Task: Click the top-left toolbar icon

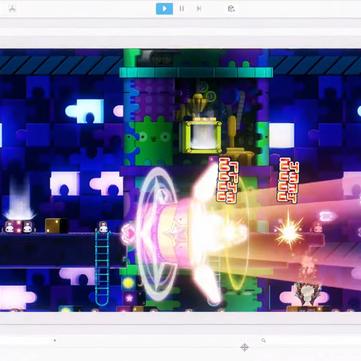Action: (12, 9)
